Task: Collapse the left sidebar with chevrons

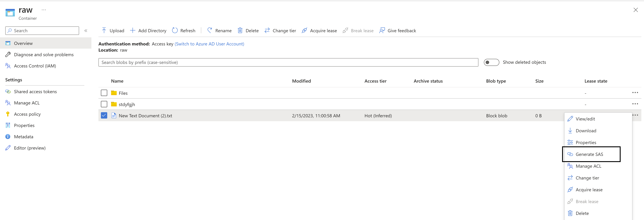Action: click(86, 31)
